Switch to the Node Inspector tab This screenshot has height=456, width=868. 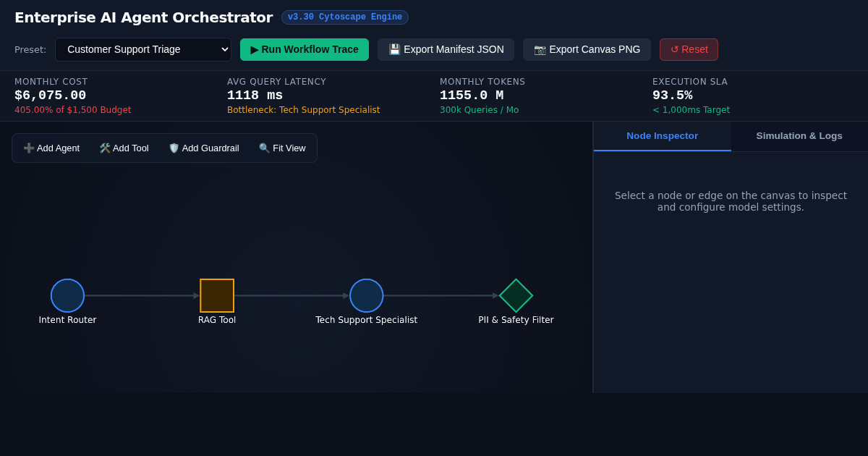pos(663,136)
